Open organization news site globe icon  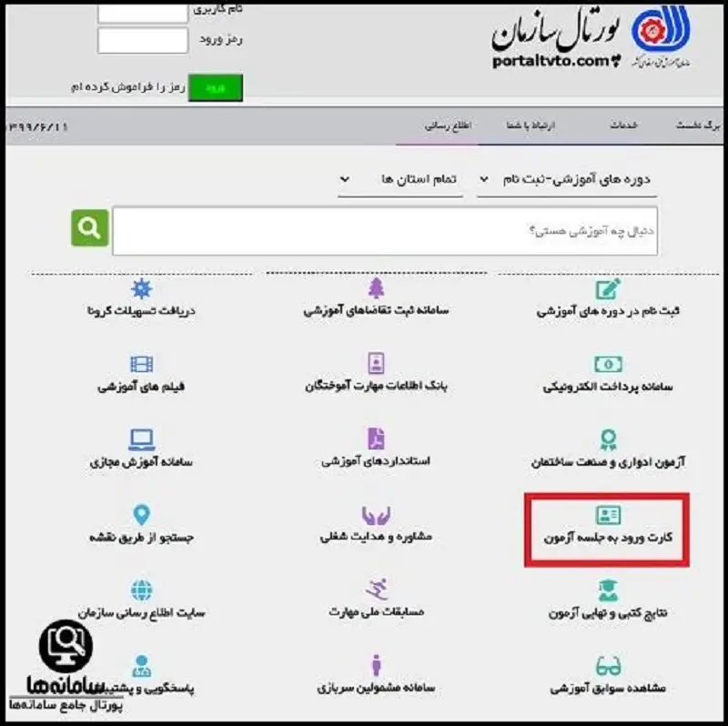(142, 590)
